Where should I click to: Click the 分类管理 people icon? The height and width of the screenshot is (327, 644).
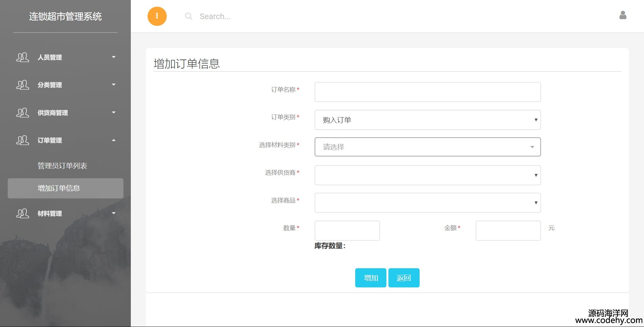tap(22, 85)
